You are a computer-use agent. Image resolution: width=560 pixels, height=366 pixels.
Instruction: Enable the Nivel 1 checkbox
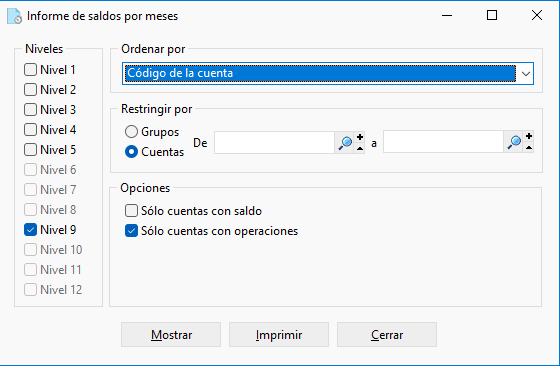[x=30, y=70]
